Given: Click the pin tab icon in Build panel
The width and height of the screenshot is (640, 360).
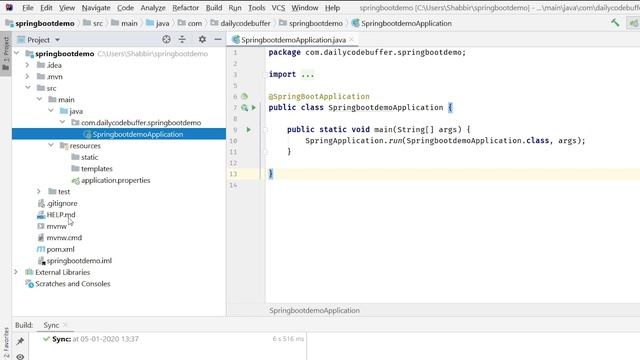Looking at the screenshot, I should [x=20, y=341].
